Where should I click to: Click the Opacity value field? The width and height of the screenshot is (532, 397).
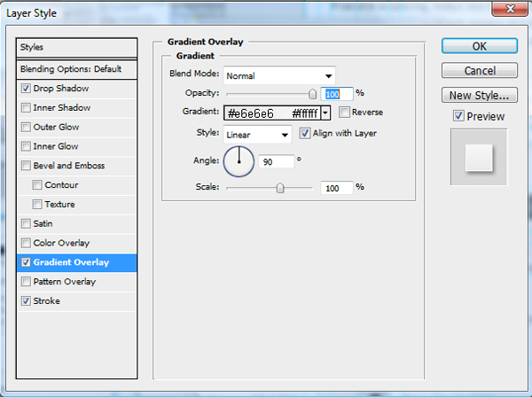[337, 94]
